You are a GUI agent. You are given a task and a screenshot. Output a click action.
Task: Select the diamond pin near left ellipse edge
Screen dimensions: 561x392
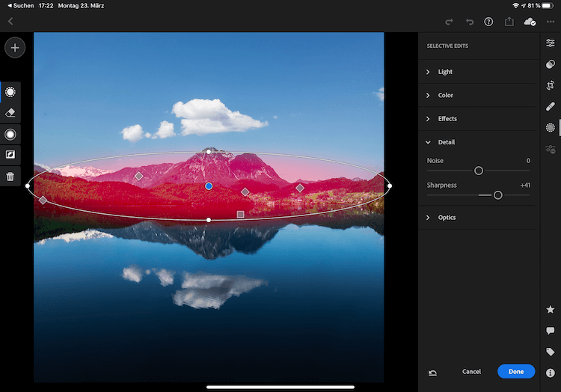[x=43, y=200]
